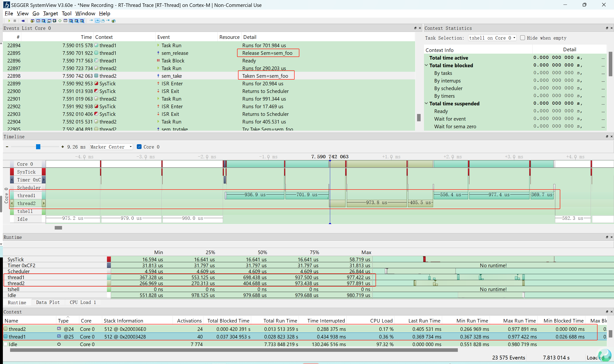The width and height of the screenshot is (614, 364).
Task: Click the timeline zoom-out minus icon
Action: (7, 147)
